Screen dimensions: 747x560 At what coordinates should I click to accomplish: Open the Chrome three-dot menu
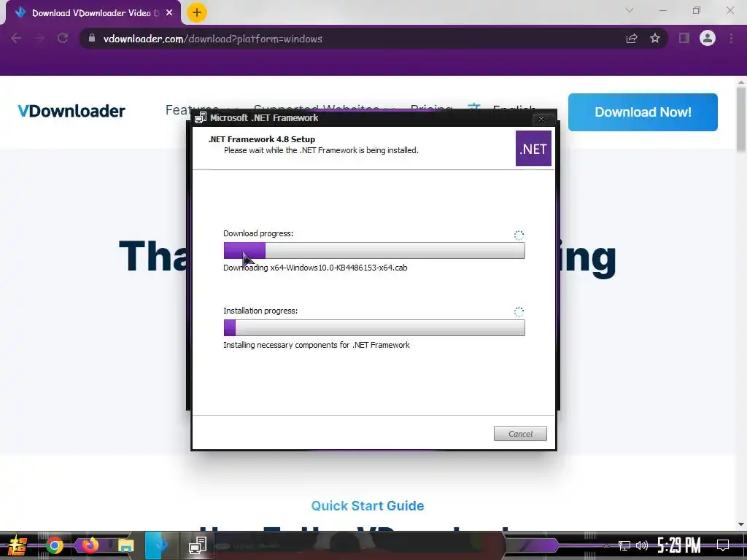[731, 38]
